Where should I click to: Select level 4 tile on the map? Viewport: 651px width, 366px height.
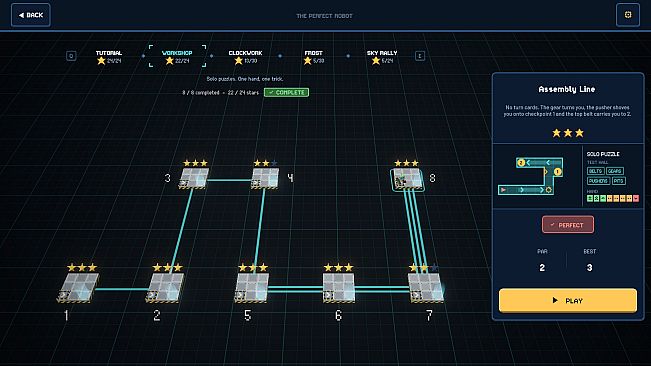tap(265, 178)
